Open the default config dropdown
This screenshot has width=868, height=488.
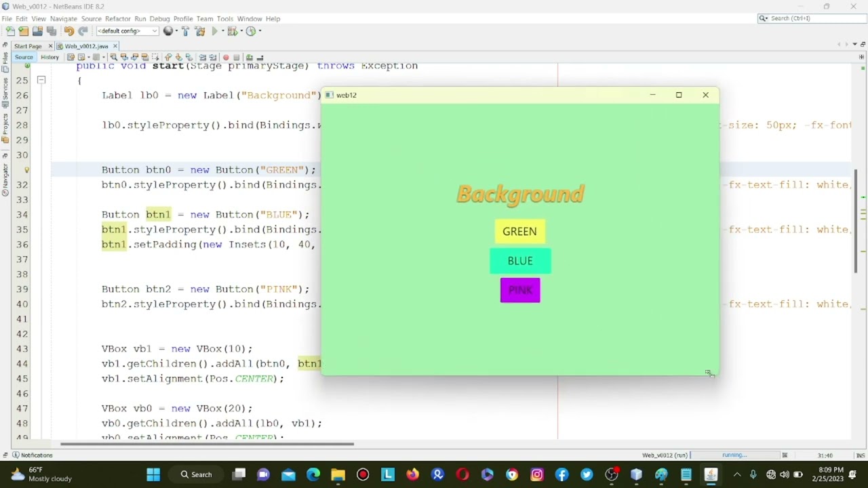[127, 31]
